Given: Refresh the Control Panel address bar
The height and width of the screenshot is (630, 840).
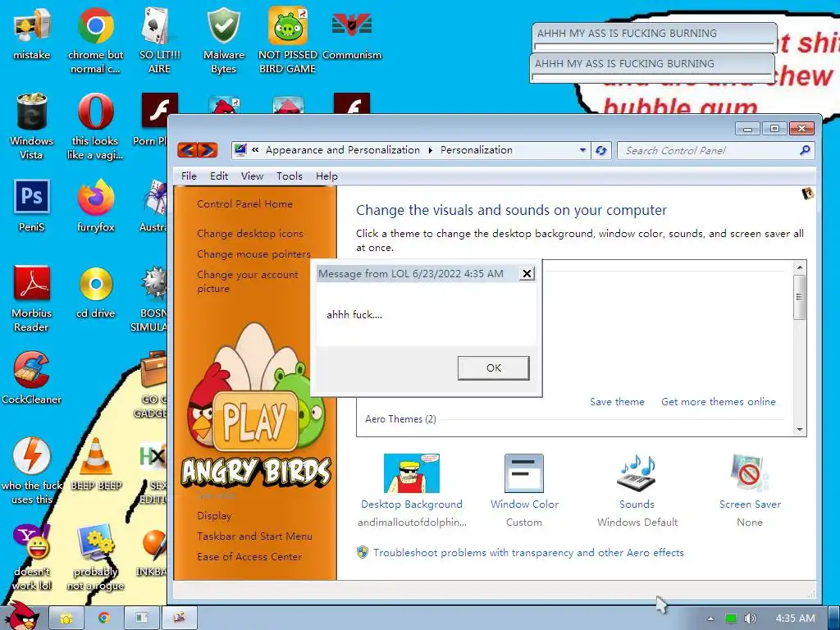Looking at the screenshot, I should coord(601,151).
